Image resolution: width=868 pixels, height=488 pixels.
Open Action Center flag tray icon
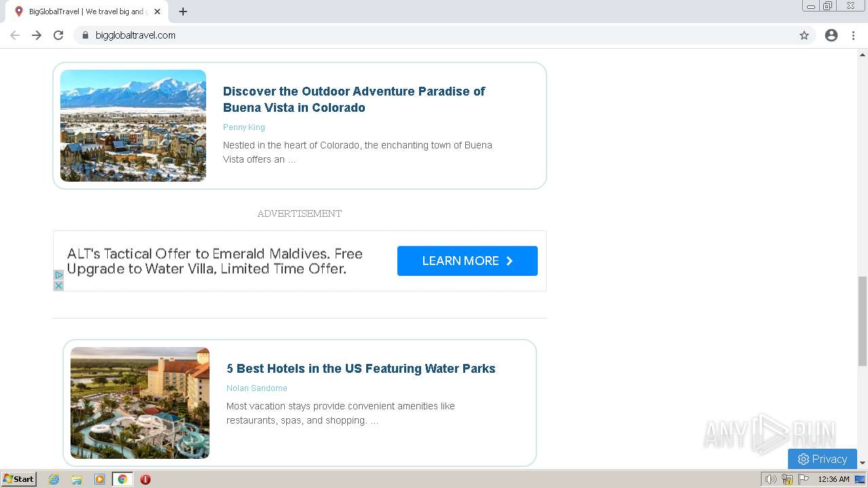[804, 479]
